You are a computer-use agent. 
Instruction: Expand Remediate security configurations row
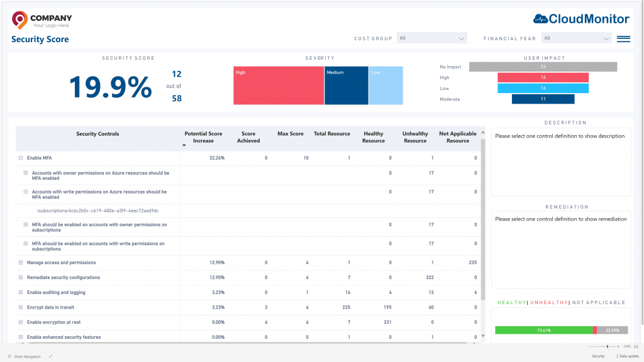(21, 278)
